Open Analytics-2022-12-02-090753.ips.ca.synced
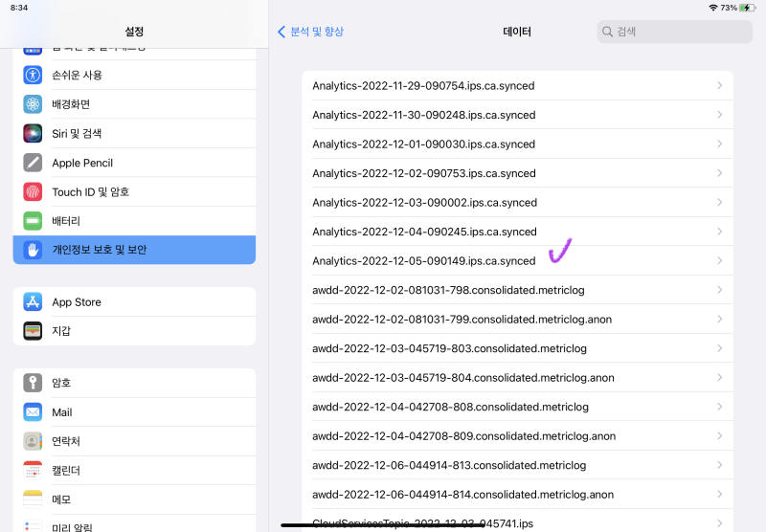The height and width of the screenshot is (532, 766). pos(517,173)
